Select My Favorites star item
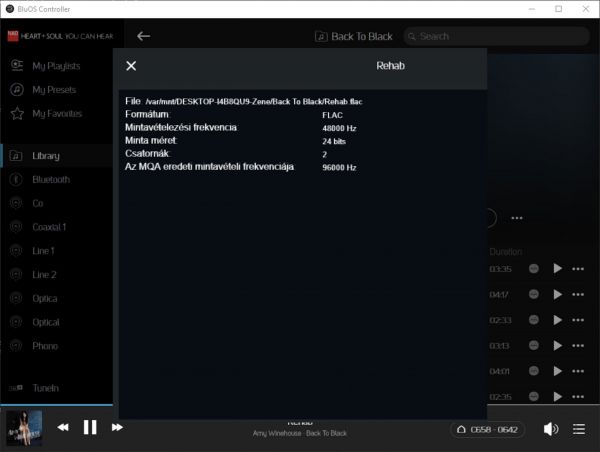Image resolution: width=600 pixels, height=452 pixels. [56, 114]
